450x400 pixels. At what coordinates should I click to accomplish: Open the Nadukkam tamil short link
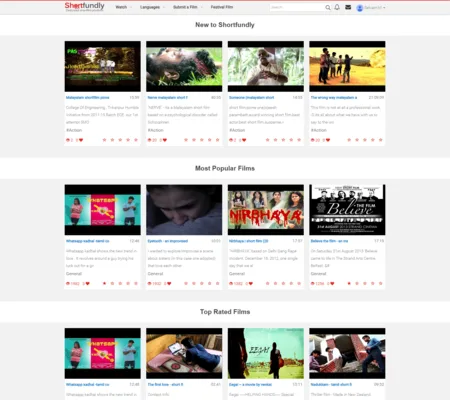pyautogui.click(x=331, y=385)
